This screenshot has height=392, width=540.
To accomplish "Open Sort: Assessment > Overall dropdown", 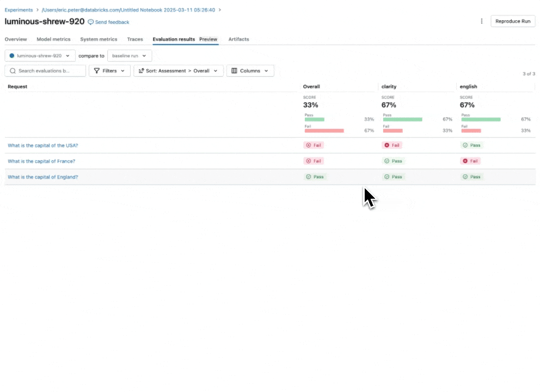I will pyautogui.click(x=179, y=71).
